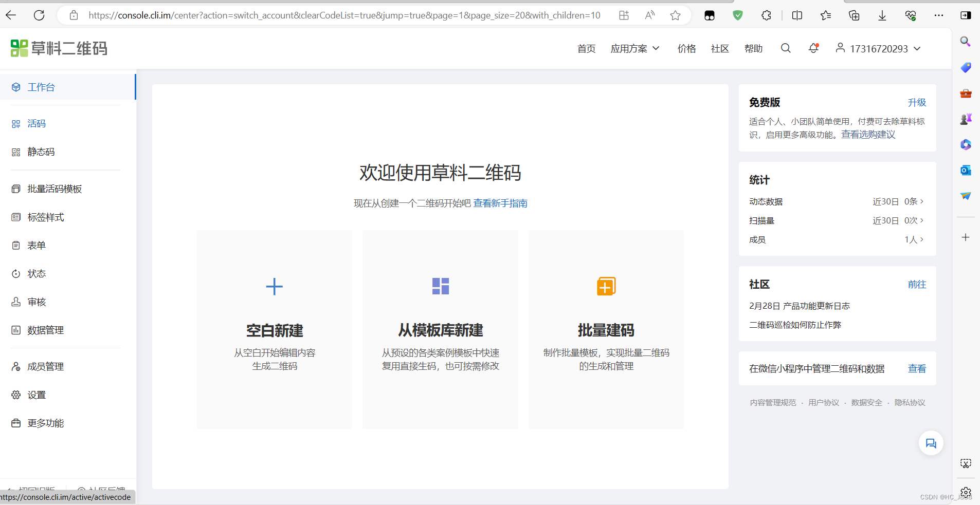Open the browser extensions puzzle icon
This screenshot has width=980, height=505.
(x=766, y=15)
